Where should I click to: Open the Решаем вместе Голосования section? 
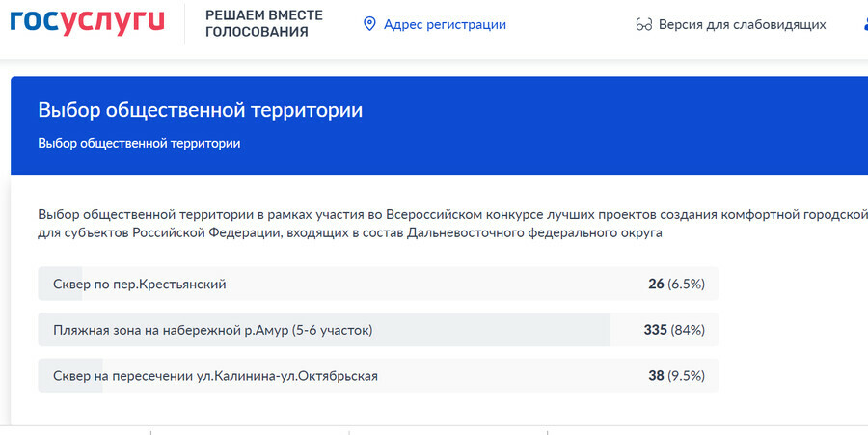263,24
